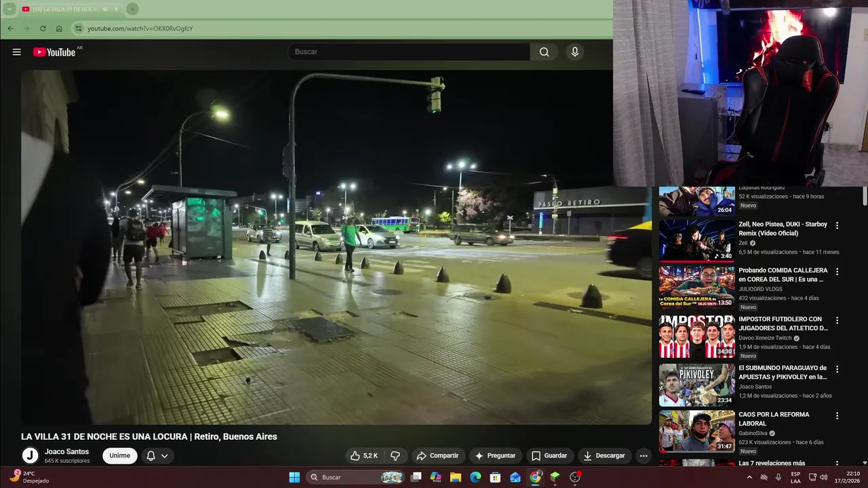Click the search magnifier button

click(544, 52)
